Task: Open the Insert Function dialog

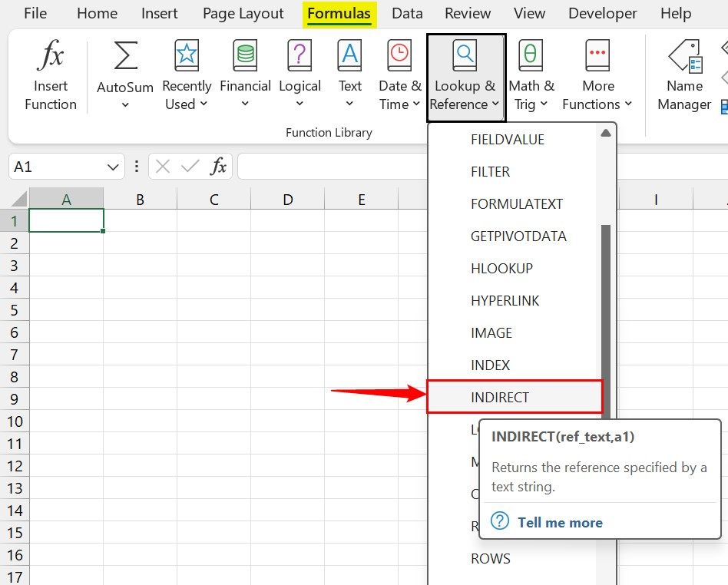Action: pos(51,74)
